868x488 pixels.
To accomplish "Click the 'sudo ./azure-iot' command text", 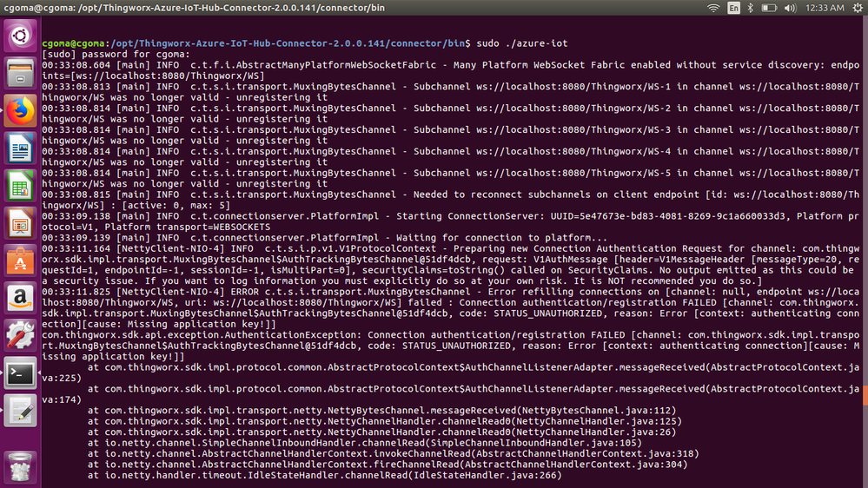I will click(522, 43).
